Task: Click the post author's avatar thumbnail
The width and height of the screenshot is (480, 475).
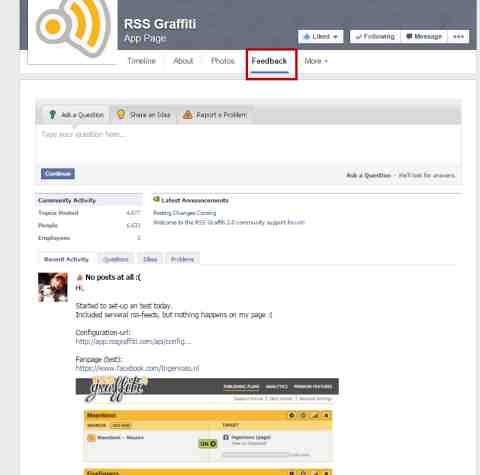Action: click(x=53, y=287)
